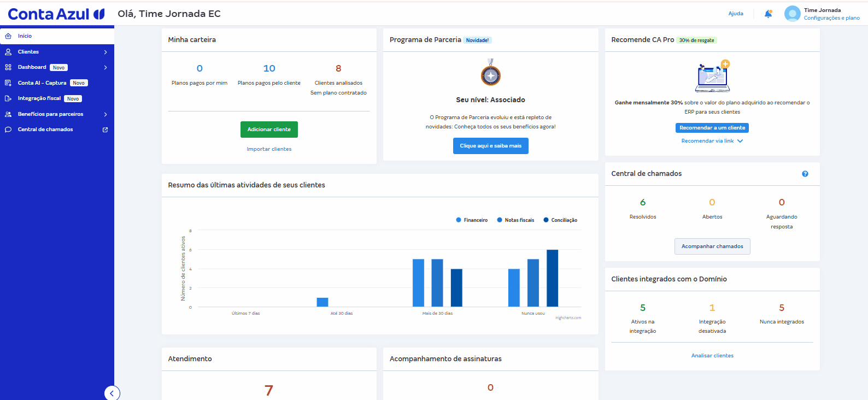868x400 pixels.
Task: Open the Recomendar via link dropdown
Action: click(x=712, y=141)
